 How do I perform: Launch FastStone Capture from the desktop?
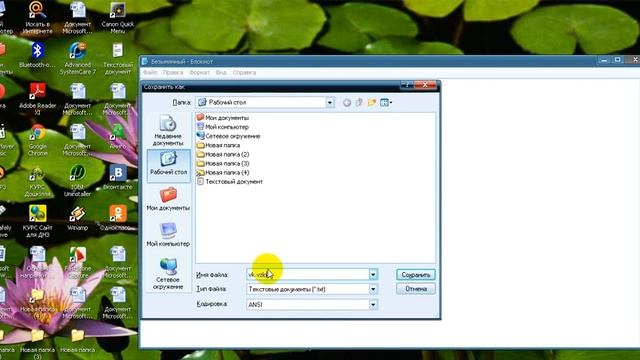78,262
